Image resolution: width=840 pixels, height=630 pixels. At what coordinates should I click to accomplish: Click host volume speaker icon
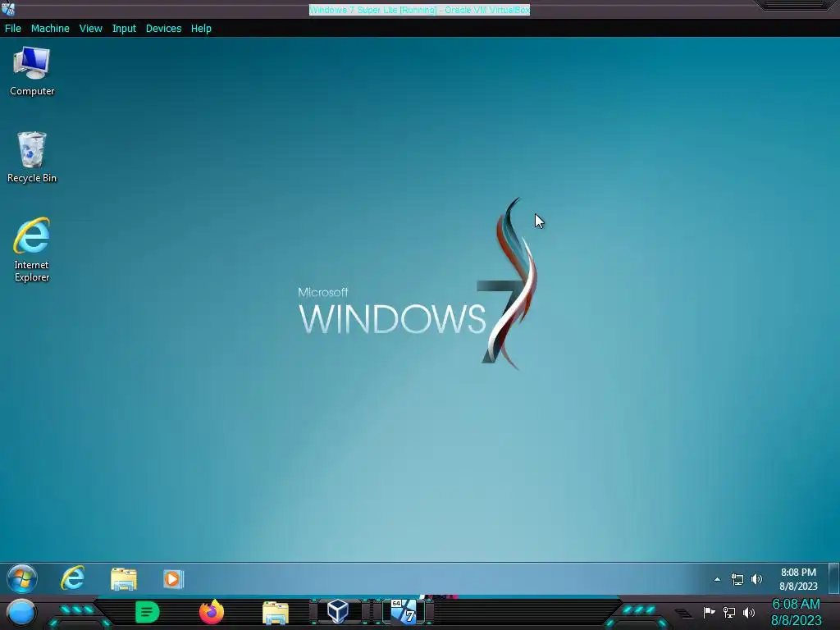748,612
